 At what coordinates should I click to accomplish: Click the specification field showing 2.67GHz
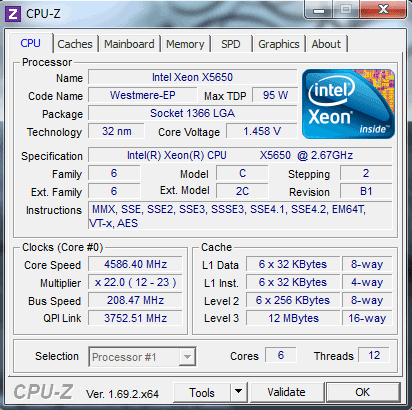point(240,155)
